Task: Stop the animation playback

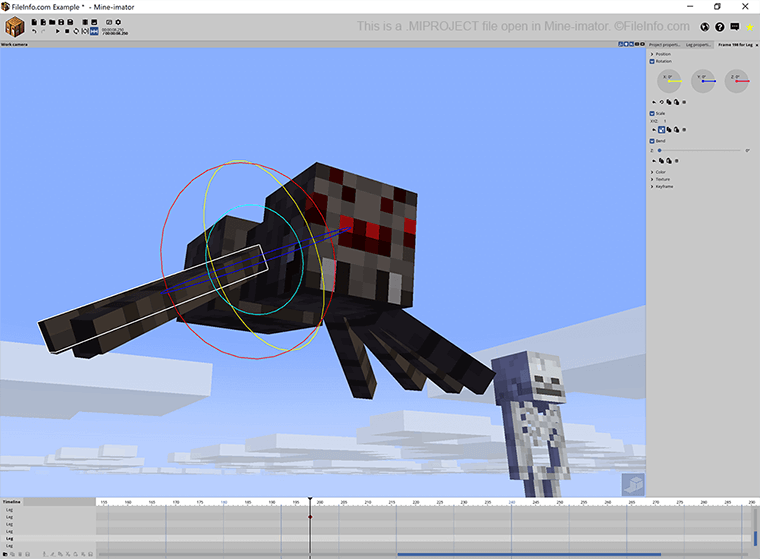Action: coord(67,32)
